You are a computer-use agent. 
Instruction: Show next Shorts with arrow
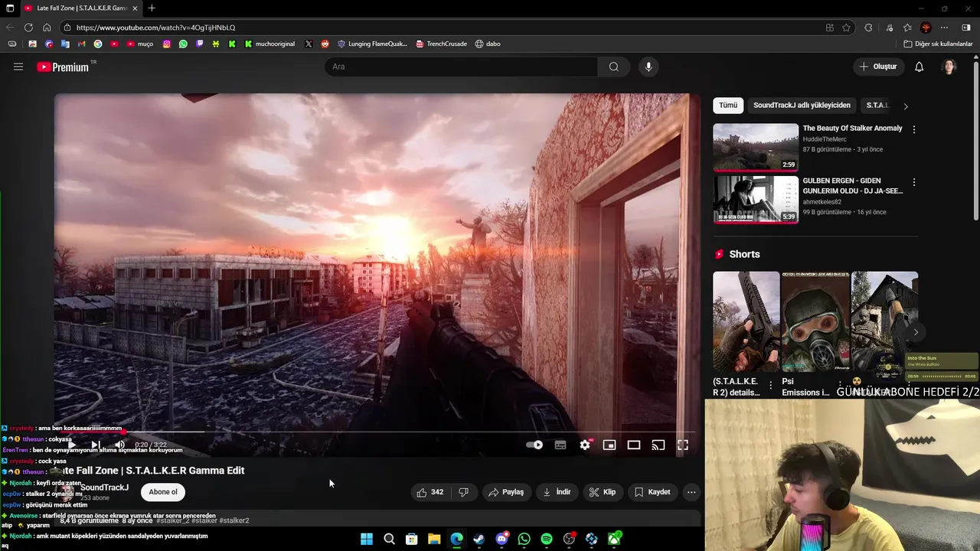coord(916,332)
